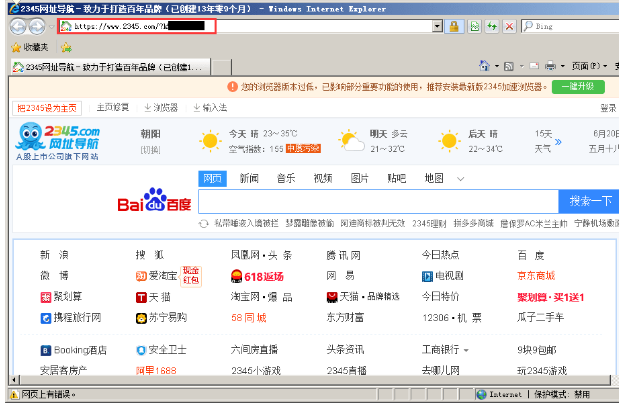619x406 pixels.
Task: Expand the Home button dropdown arrow
Action: [497, 66]
